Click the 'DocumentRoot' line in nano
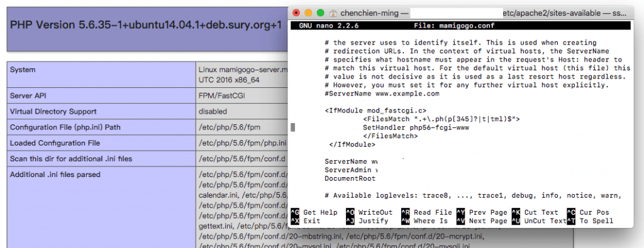Image resolution: width=644 pixels, height=248 pixels. coord(350,178)
